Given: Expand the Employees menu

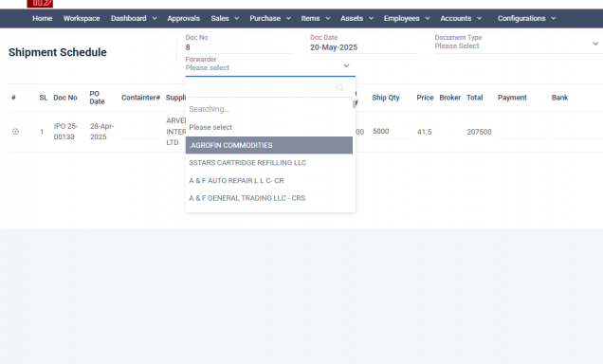Looking at the screenshot, I should pos(407,18).
